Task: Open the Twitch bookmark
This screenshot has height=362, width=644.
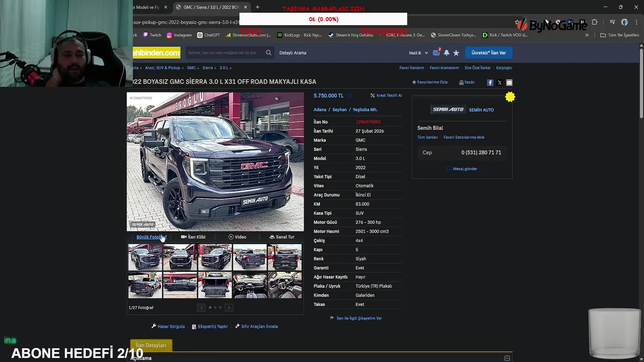Action: 152,35
